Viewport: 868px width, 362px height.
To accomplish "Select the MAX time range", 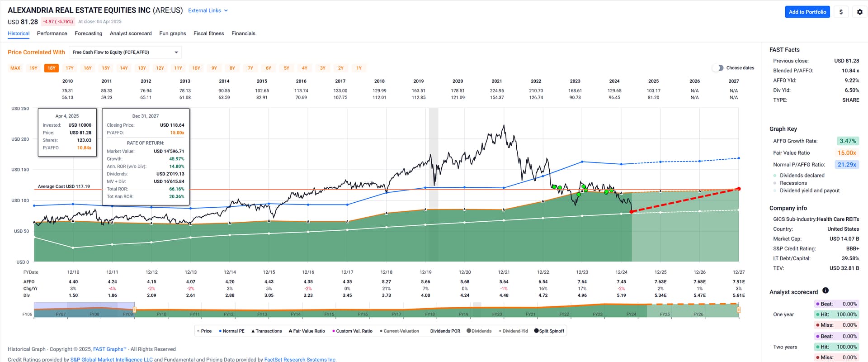I will tap(15, 68).
